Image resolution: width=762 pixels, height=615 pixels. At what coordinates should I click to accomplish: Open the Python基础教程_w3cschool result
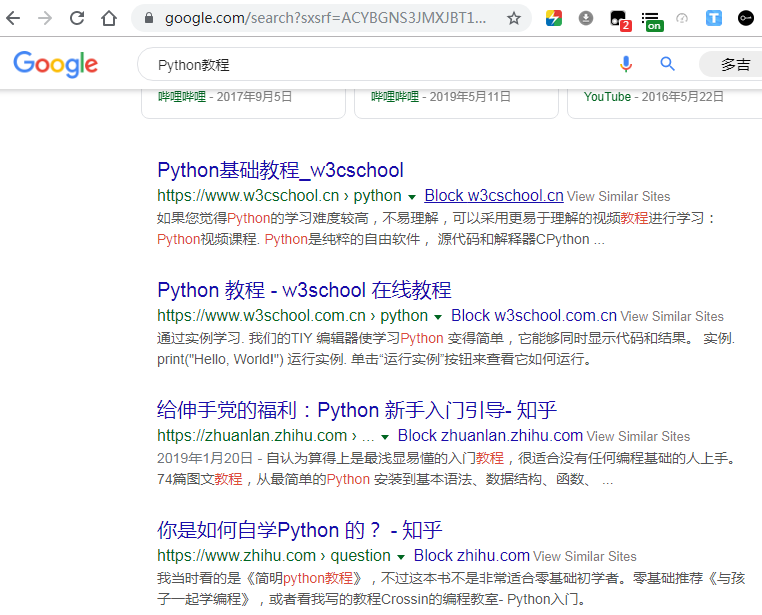tap(280, 171)
